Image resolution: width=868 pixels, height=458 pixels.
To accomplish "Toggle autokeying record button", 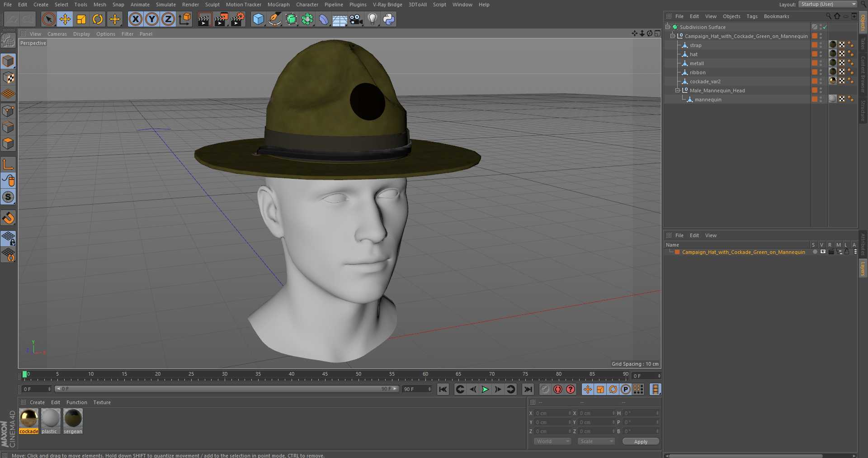I will (558, 389).
